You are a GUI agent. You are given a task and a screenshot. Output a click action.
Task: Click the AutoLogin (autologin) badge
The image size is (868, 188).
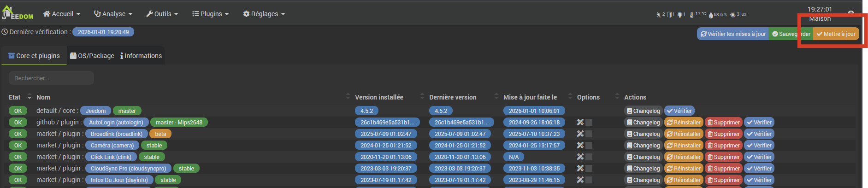pos(116,123)
